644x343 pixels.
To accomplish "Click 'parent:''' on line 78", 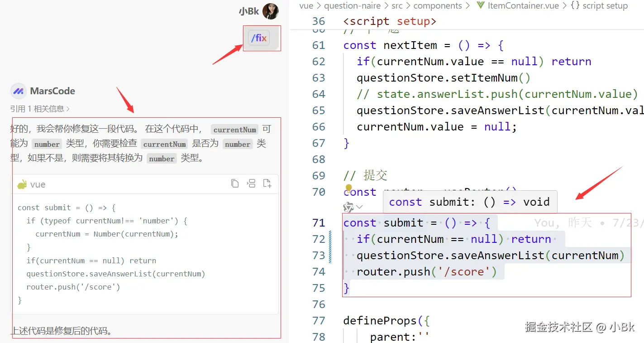I will [400, 337].
